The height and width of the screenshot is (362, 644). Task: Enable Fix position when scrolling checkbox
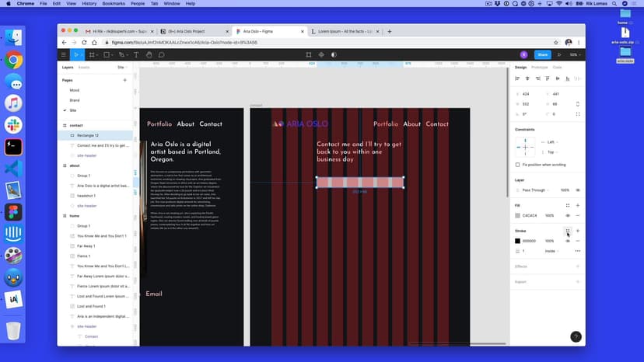518,165
